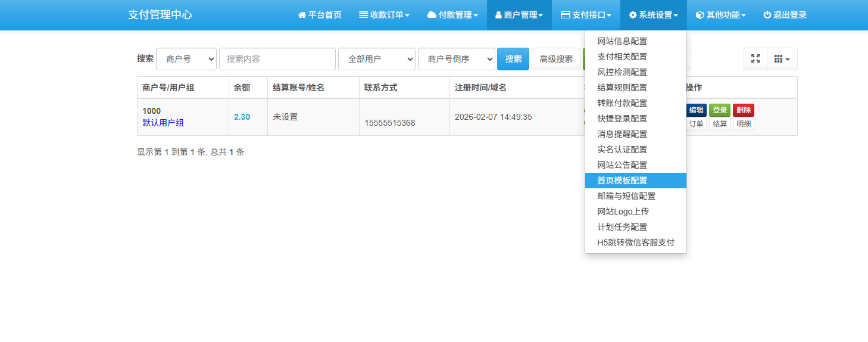Open the 支付接口 dropdown
868x342 pixels.
click(586, 15)
